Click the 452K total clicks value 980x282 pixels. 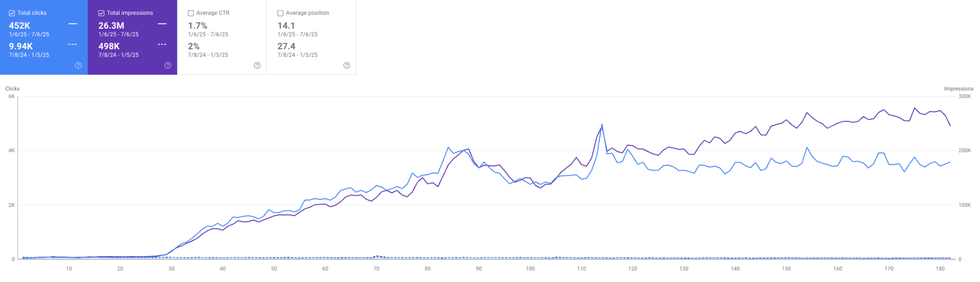20,26
